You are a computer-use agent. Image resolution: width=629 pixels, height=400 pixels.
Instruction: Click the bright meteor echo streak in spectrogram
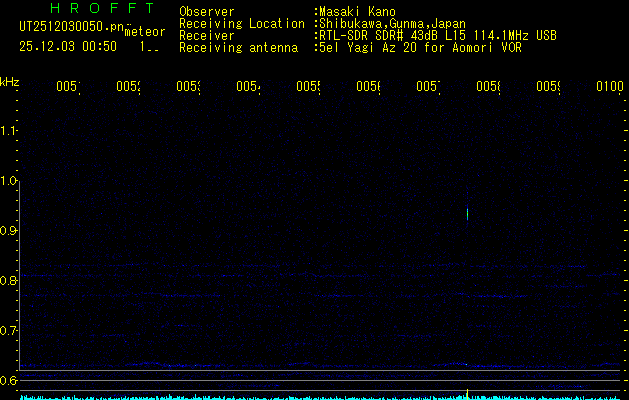click(x=468, y=213)
